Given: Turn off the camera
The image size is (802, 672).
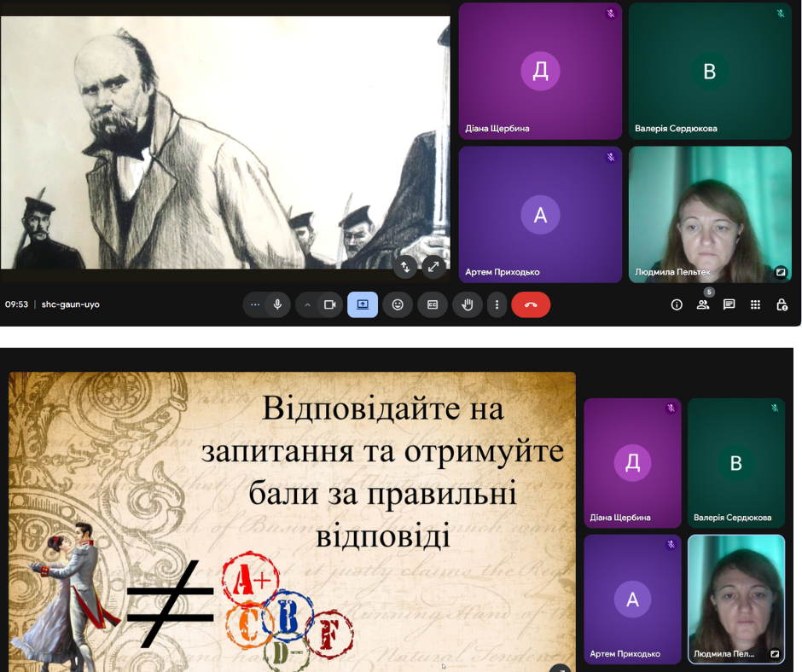Looking at the screenshot, I should pyautogui.click(x=329, y=304).
